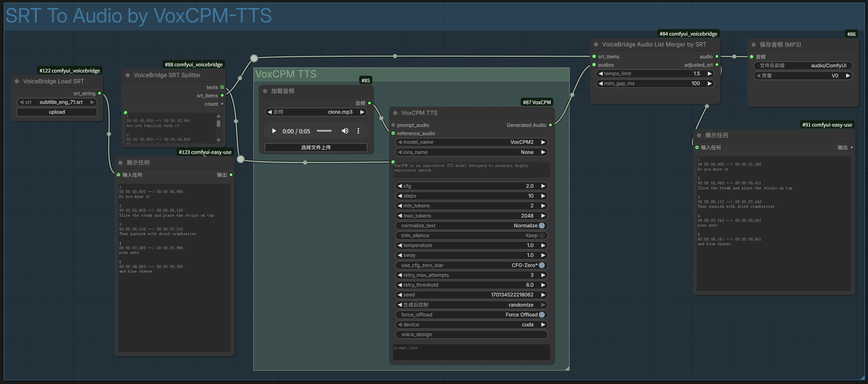Toggle normalize_text Normalize switch
868x384 pixels.
pos(542,226)
